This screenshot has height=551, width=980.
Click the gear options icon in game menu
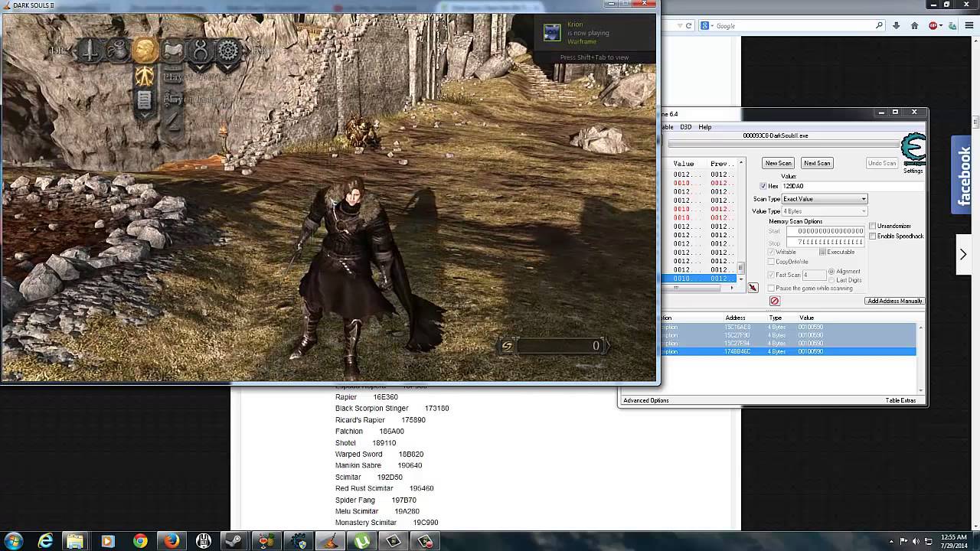228,51
